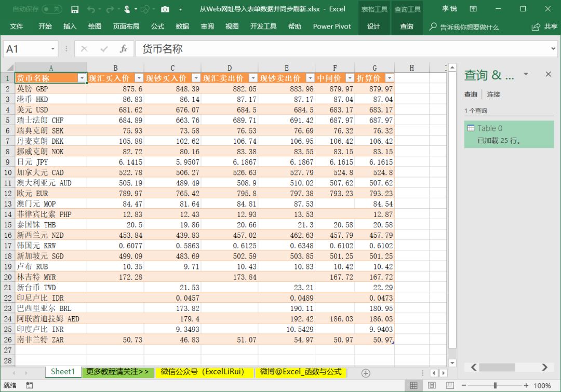Select the Sheet1 worksheet tab
Viewport: 561px width, 392px height.
pyautogui.click(x=62, y=372)
